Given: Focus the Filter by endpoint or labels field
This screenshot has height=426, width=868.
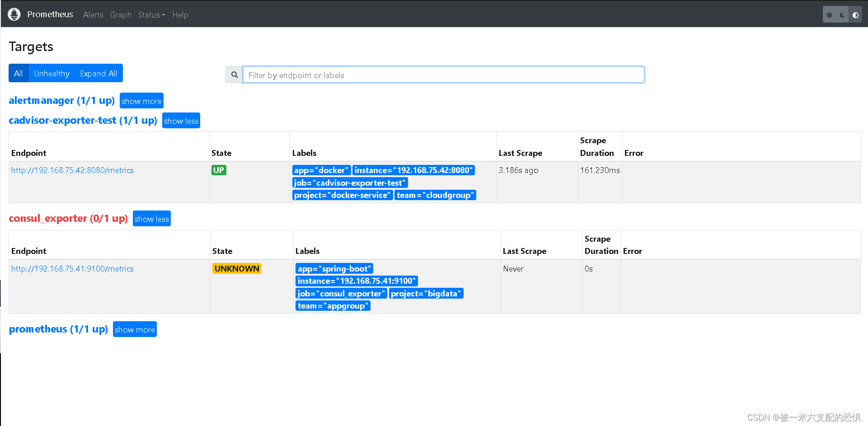Looking at the screenshot, I should click(443, 75).
